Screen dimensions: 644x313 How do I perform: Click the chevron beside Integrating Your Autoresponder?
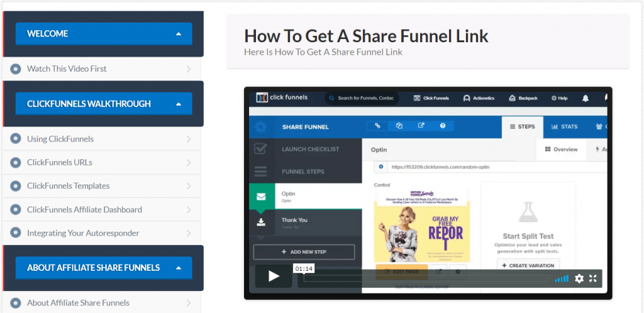point(189,233)
